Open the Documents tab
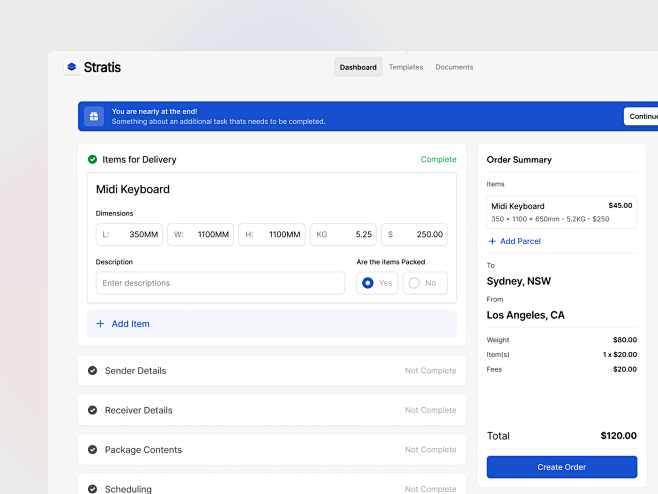 coord(454,67)
